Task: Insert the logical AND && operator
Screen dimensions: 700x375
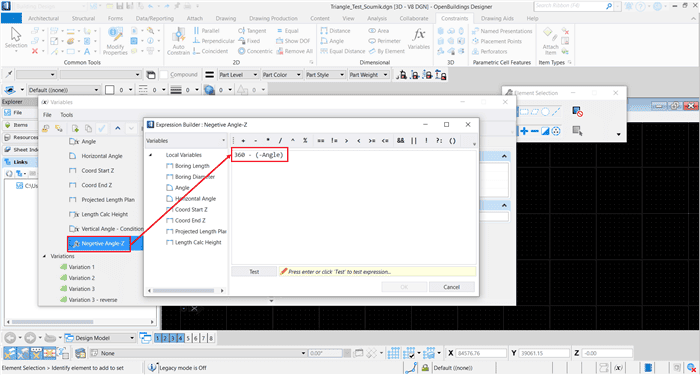Action: (x=400, y=141)
